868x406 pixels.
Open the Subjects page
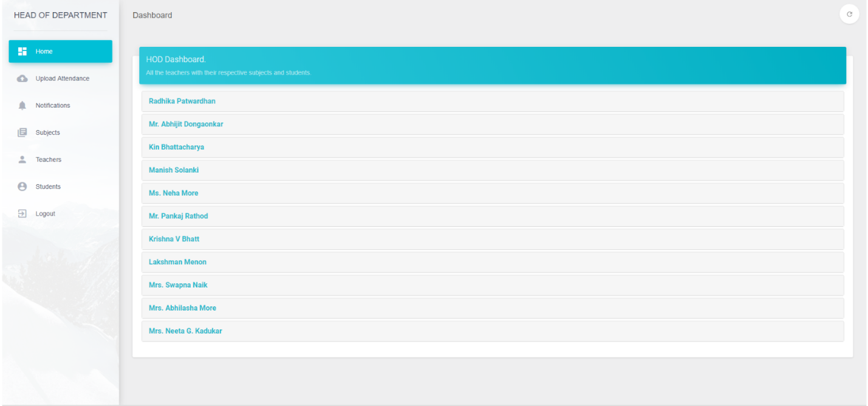[60, 132]
